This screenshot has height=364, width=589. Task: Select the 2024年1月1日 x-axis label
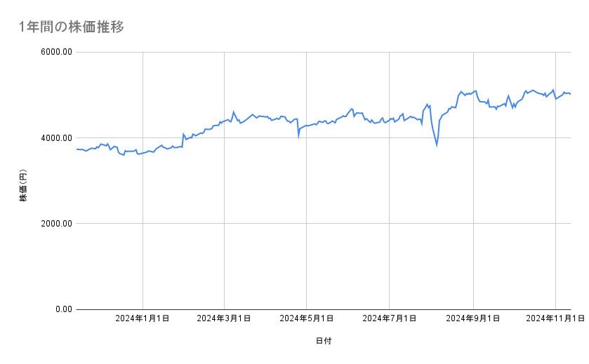click(143, 319)
